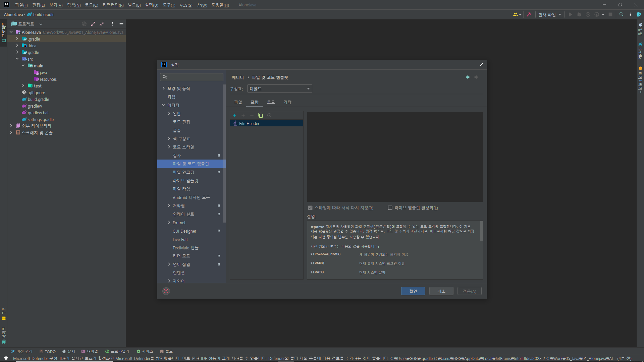The image size is (644, 362).
Task: Open the 리팩터링 menu
Action: tap(113, 5)
